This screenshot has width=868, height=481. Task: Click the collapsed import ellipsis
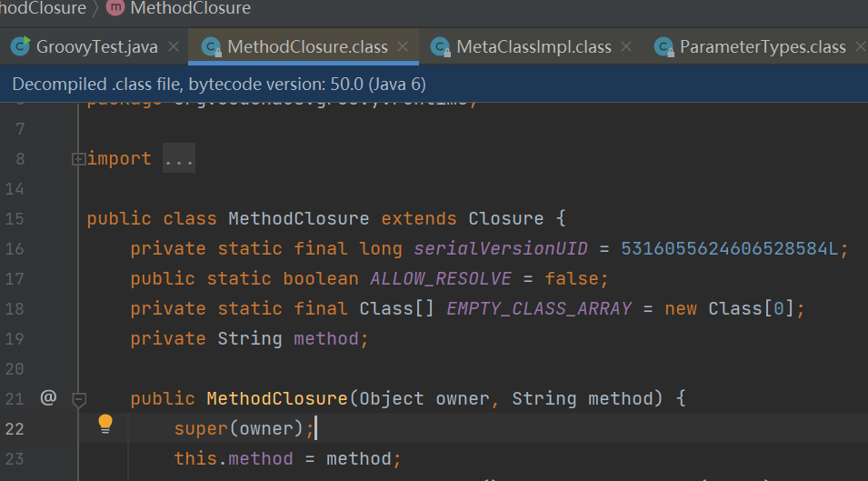[x=179, y=159]
